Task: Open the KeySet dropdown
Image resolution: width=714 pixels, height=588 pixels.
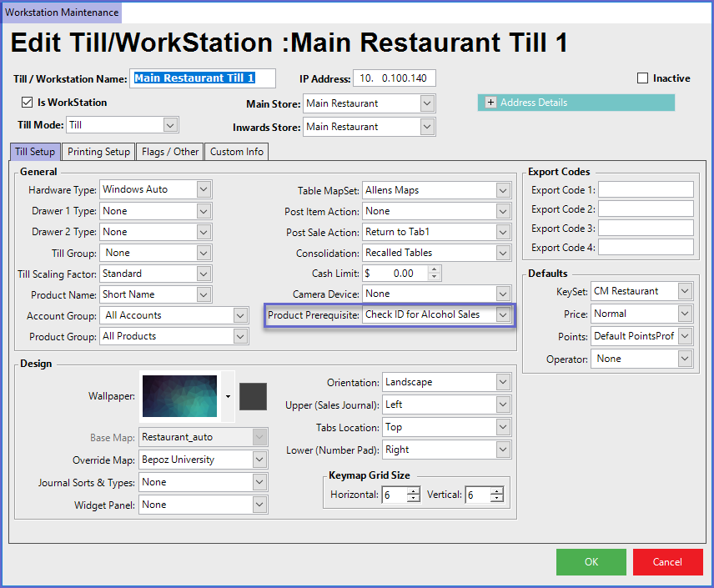Action: (x=685, y=291)
